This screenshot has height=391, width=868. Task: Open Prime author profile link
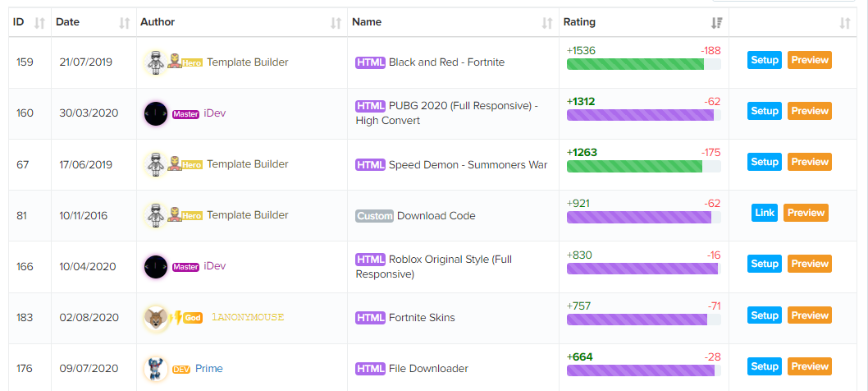pos(208,368)
